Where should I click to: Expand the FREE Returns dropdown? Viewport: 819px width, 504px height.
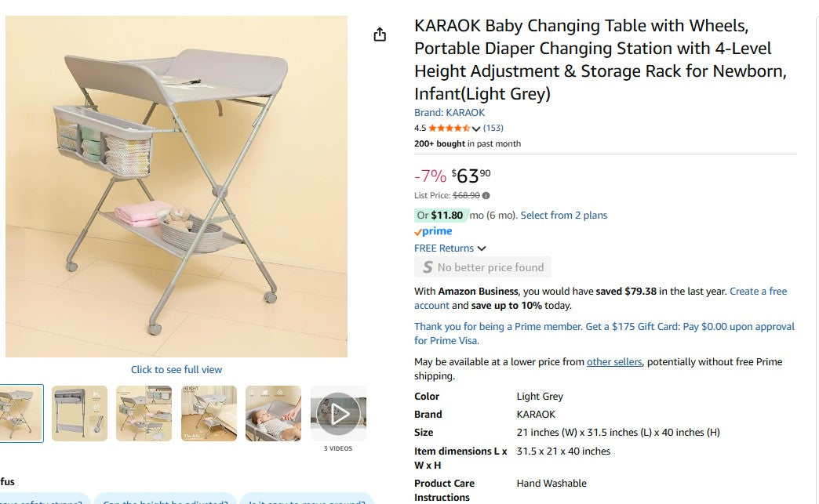click(450, 248)
